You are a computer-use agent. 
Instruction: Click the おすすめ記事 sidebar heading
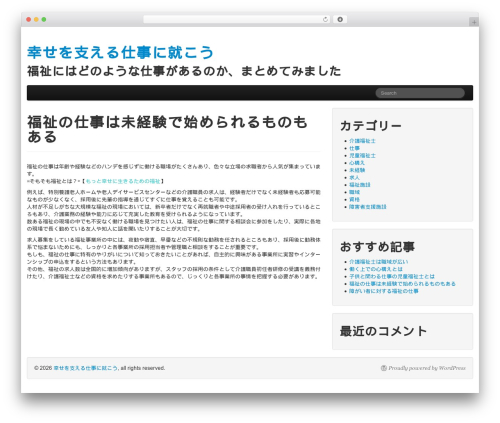pos(377,247)
